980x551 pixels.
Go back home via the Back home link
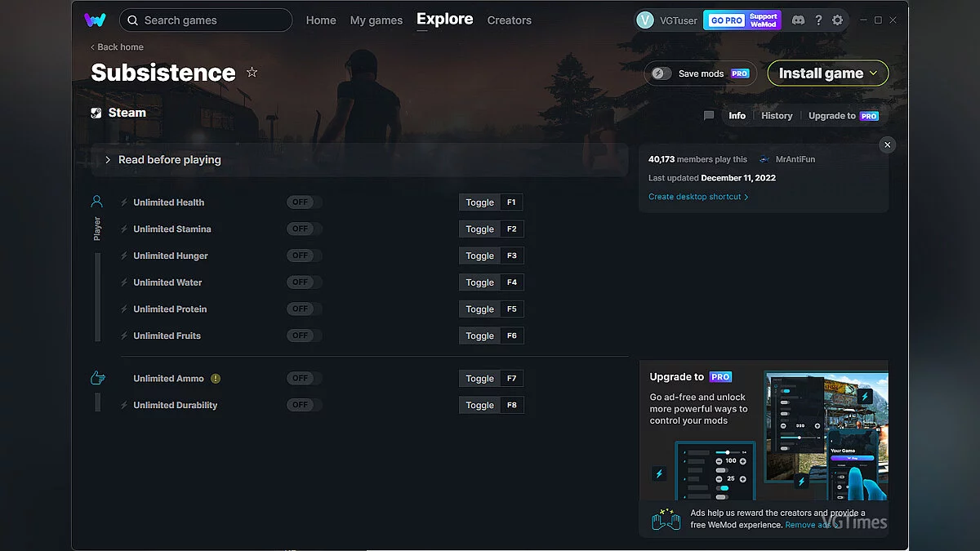pyautogui.click(x=117, y=47)
